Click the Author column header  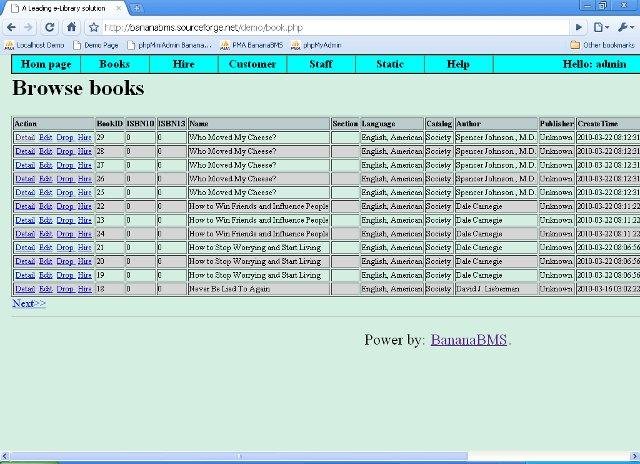tap(496, 123)
